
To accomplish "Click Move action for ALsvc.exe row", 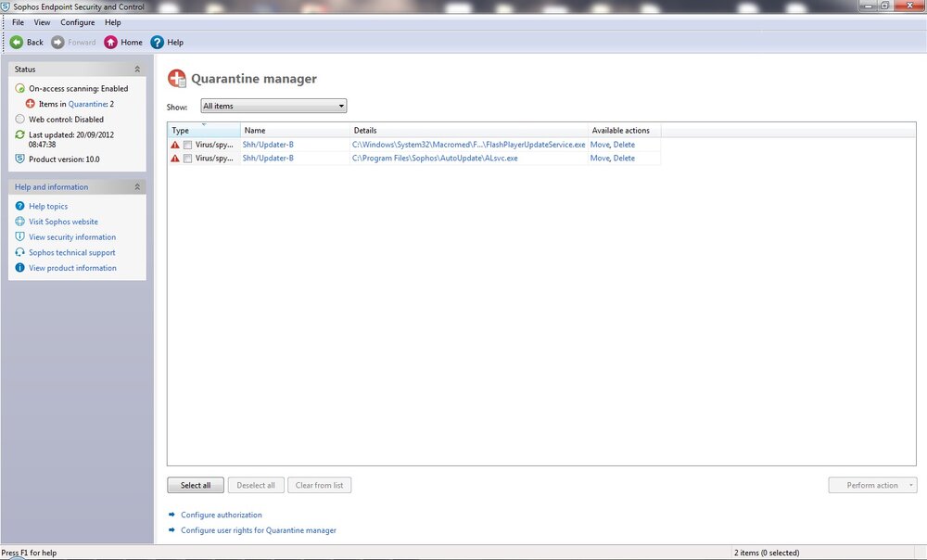I will (600, 158).
